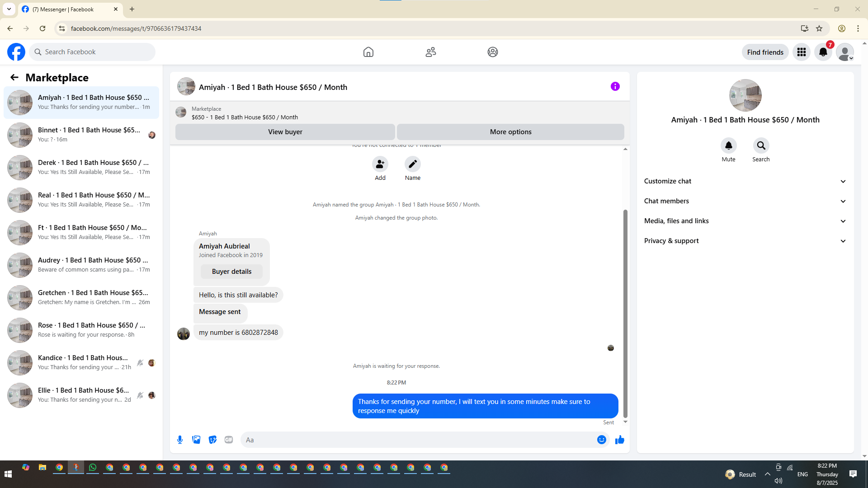Show hidden system tray icons
This screenshot has height=488, width=868.
[x=768, y=474]
